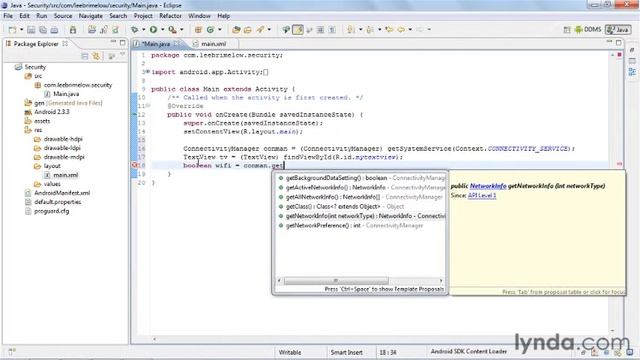
Task: Toggle Mark Occurrences toolbar button
Action: pyautogui.click(x=298, y=30)
